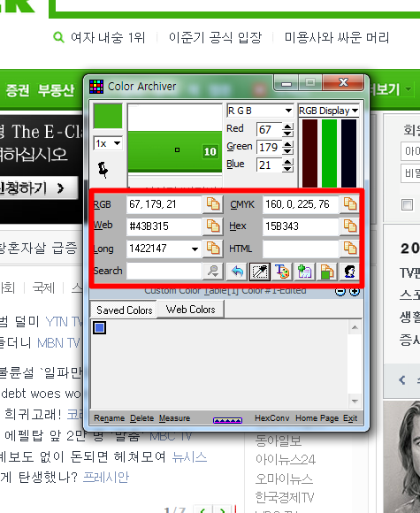Increase the Blue value with up arrow

[287, 162]
